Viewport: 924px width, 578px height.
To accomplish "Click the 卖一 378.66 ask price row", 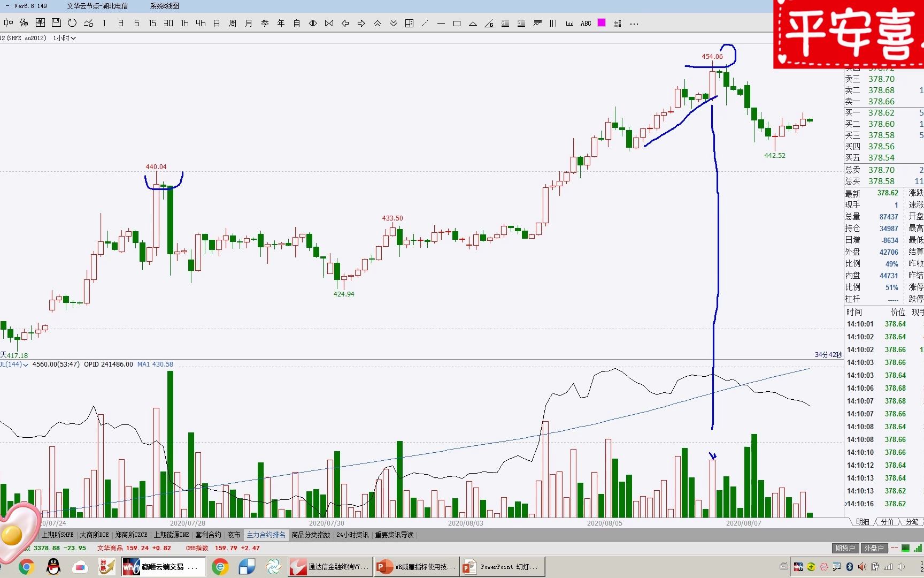I will point(884,102).
